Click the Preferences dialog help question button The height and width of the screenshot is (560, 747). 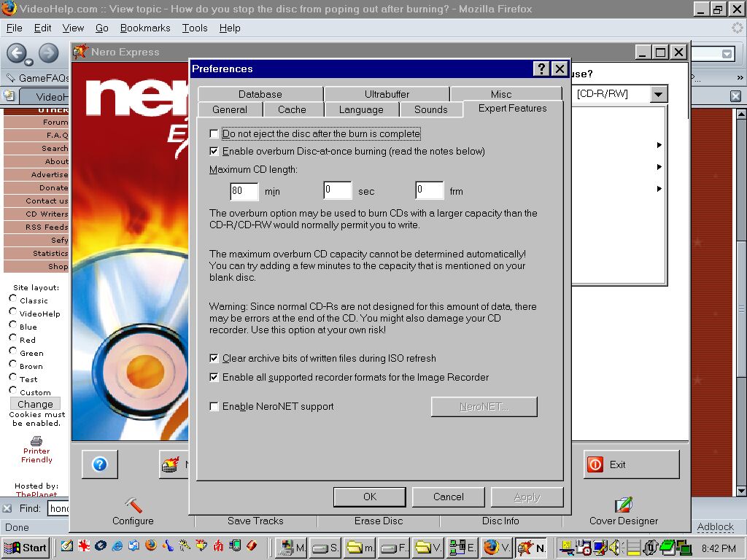click(x=541, y=69)
